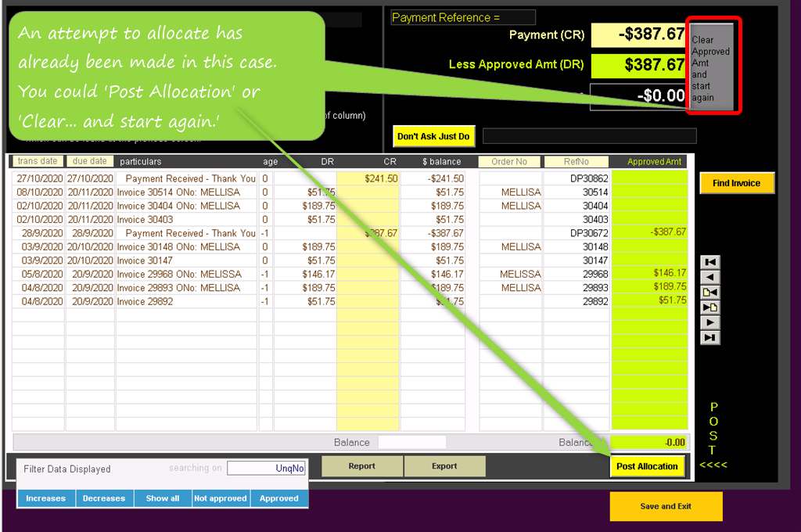Screen dimensions: 801x532
Task: Click the UnqNo search field
Action: [x=266, y=468]
